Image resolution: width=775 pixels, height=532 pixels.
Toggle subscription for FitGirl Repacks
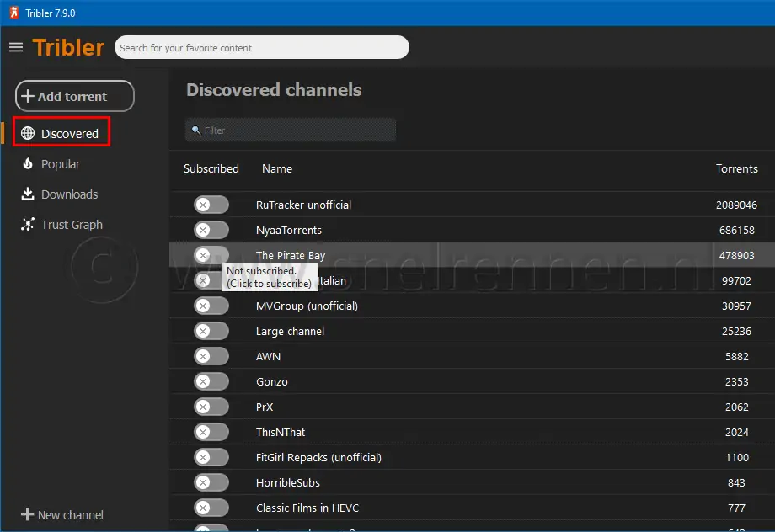[211, 457]
